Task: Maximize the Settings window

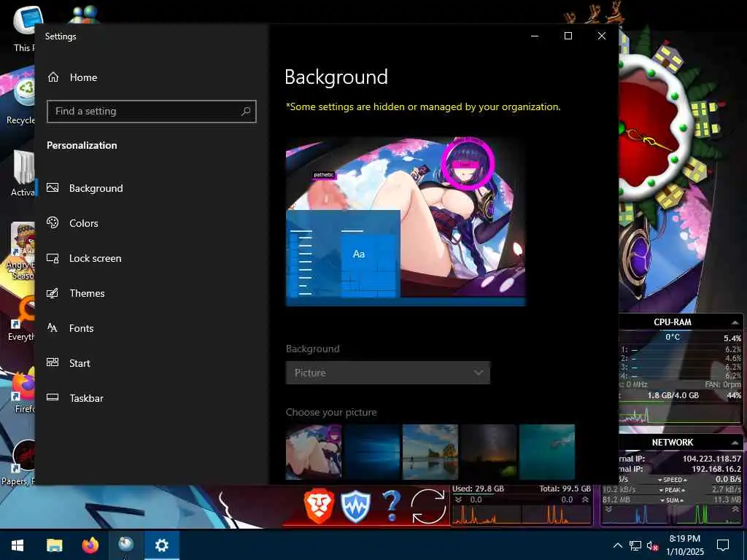Action: point(568,36)
